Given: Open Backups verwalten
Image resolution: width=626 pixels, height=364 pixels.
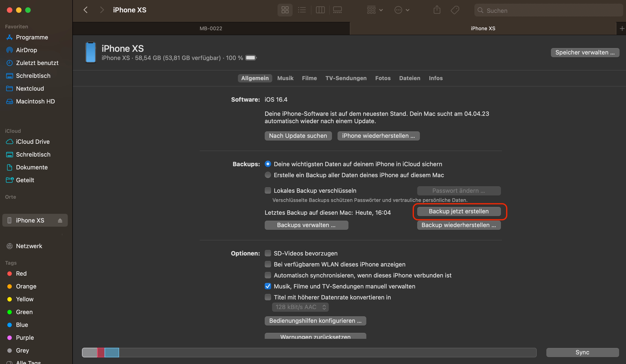Looking at the screenshot, I should coord(306,225).
